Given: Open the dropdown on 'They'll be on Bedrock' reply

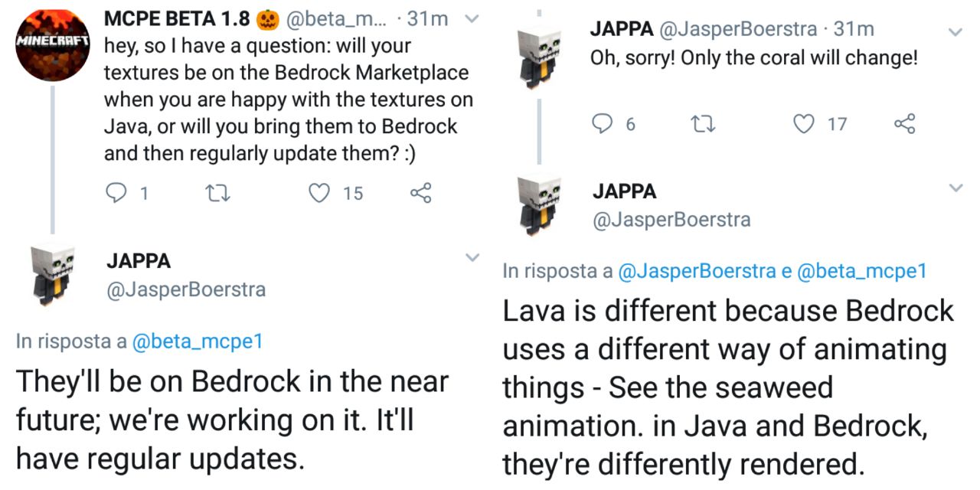Looking at the screenshot, I should pos(472,258).
